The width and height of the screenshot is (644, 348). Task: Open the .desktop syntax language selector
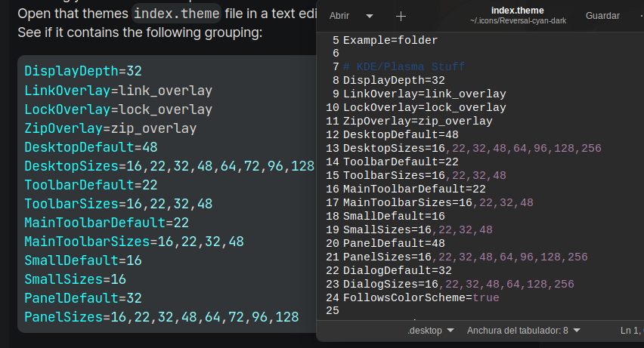pos(430,331)
